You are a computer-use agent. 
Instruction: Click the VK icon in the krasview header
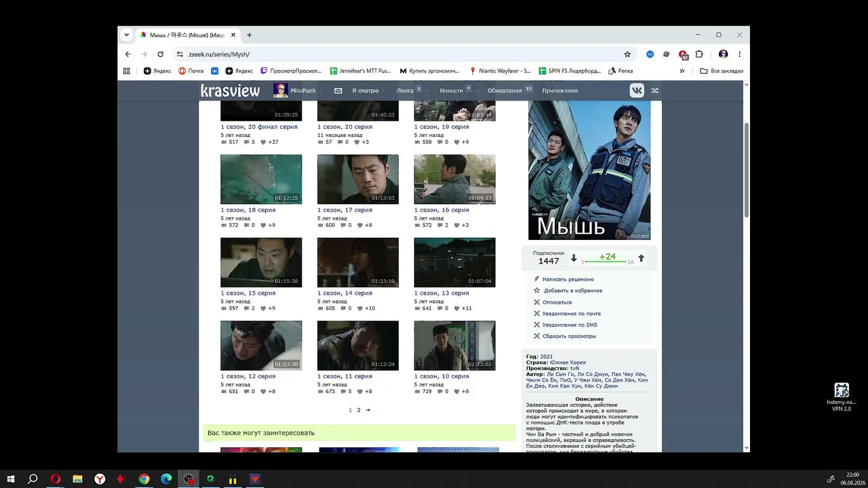point(637,90)
